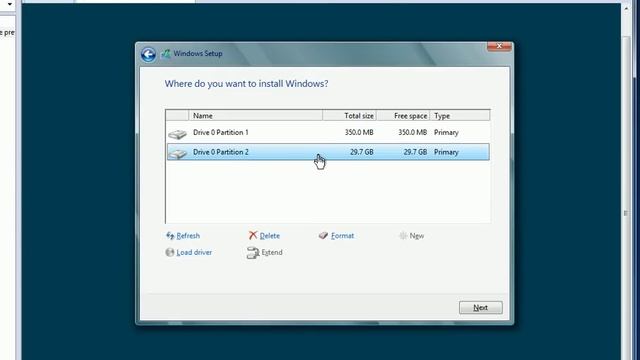Sort by the Free space column header
Screen dimensions: 640x360
pos(403,116)
